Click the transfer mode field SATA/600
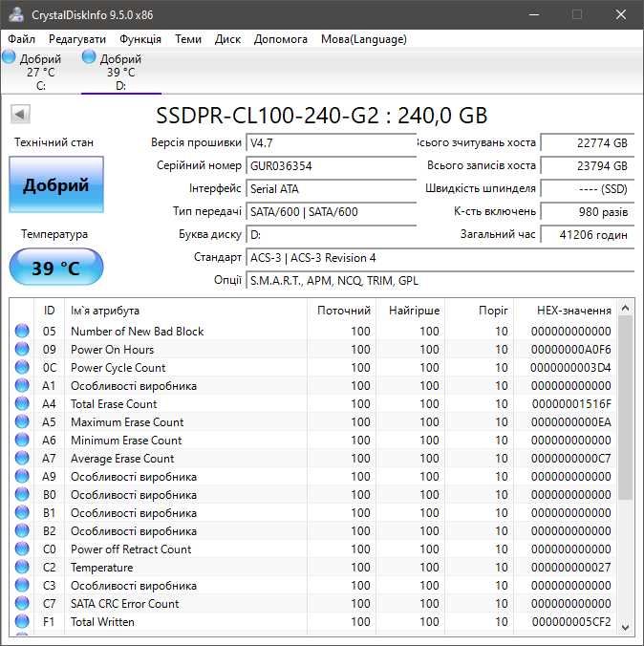 332,212
